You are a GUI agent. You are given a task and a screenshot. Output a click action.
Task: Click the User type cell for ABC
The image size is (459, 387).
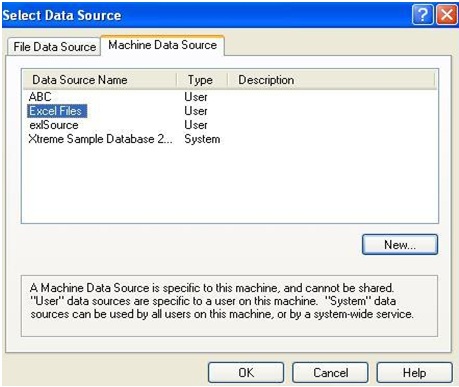[196, 97]
